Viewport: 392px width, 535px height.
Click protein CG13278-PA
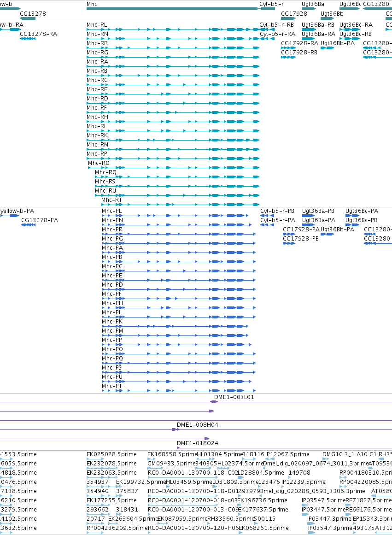click(40, 220)
